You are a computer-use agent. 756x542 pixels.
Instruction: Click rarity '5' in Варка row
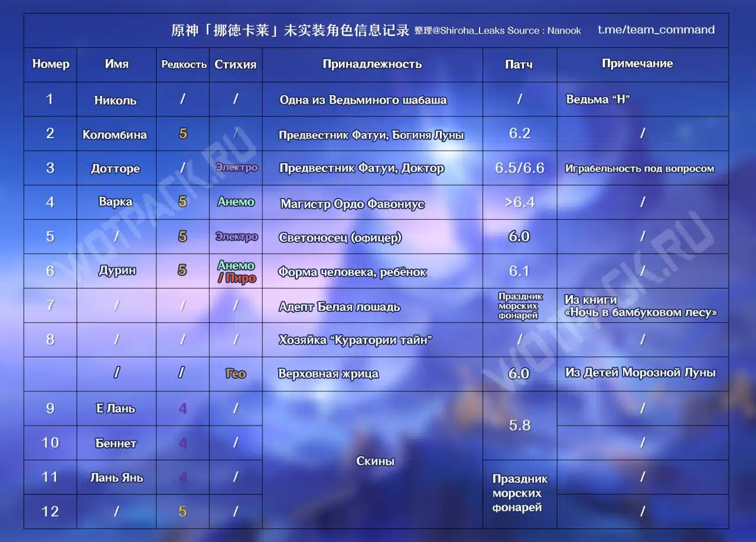(183, 202)
